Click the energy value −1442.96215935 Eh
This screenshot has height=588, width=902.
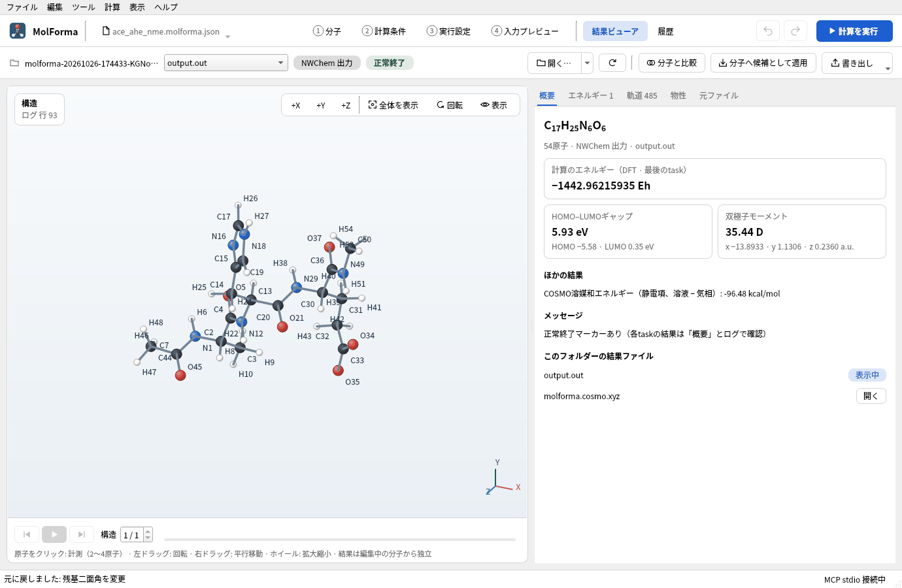[x=601, y=186]
